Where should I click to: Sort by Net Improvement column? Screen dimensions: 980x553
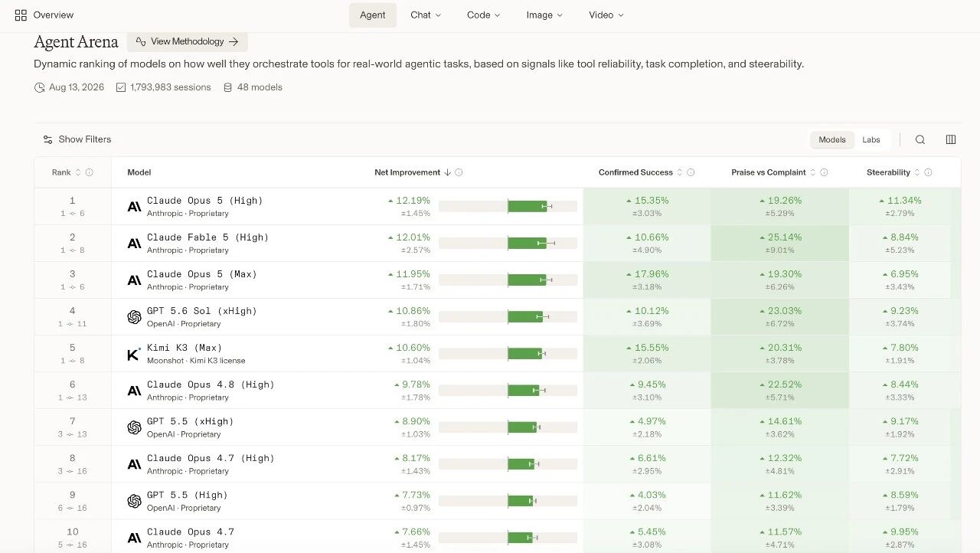tap(447, 173)
